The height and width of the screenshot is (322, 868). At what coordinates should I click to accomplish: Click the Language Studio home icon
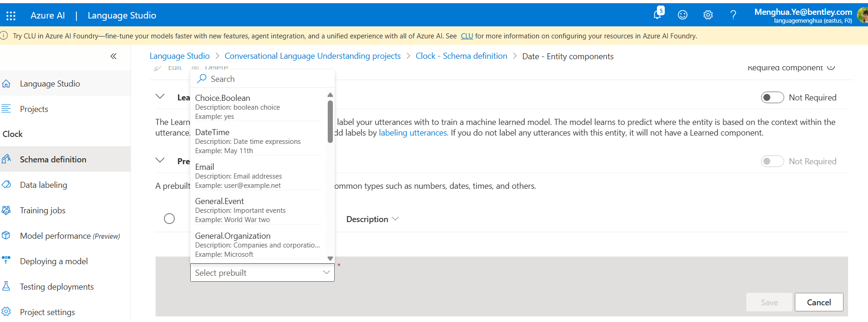click(6, 84)
